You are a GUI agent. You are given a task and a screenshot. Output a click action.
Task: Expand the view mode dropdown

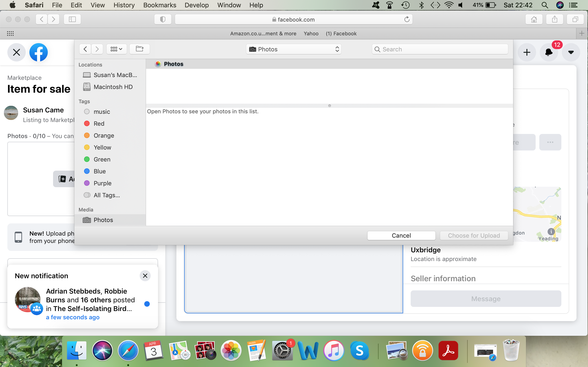click(x=116, y=49)
